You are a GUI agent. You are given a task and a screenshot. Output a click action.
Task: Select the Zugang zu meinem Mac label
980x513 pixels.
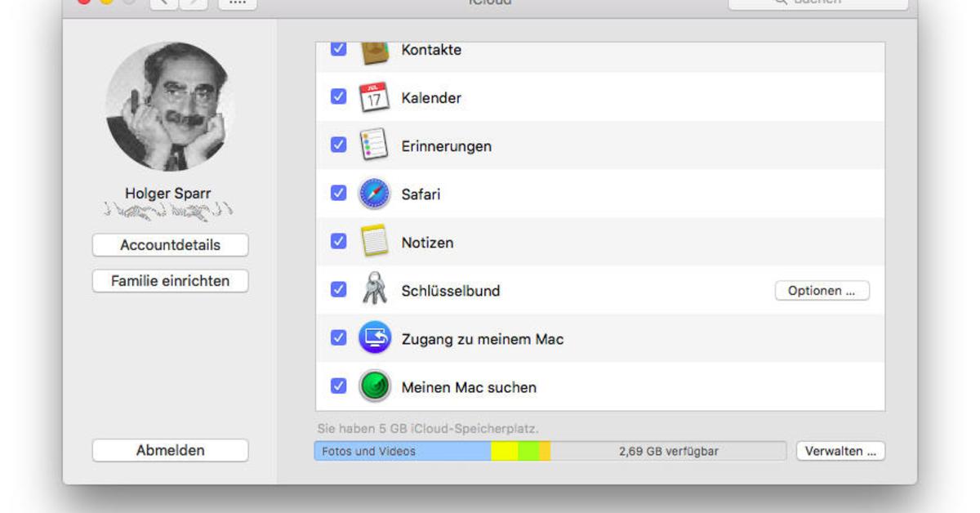[x=483, y=339]
